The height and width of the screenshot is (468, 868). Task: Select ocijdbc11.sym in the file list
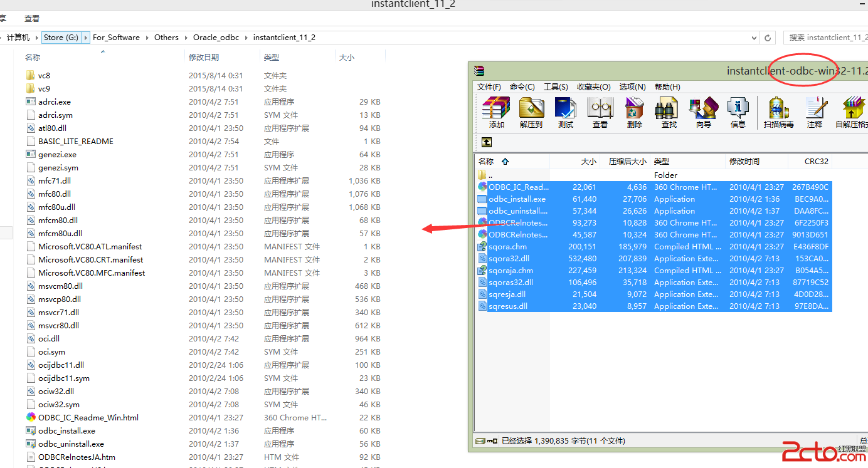point(64,378)
